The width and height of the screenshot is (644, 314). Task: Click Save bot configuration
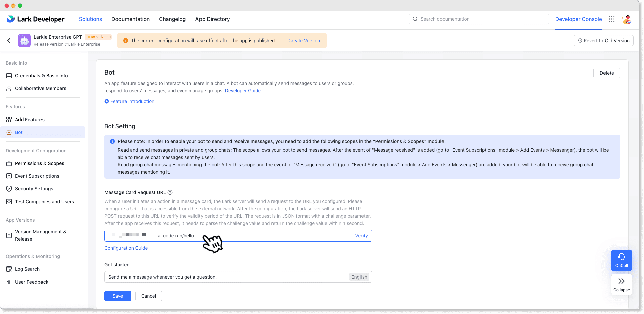pos(118,296)
